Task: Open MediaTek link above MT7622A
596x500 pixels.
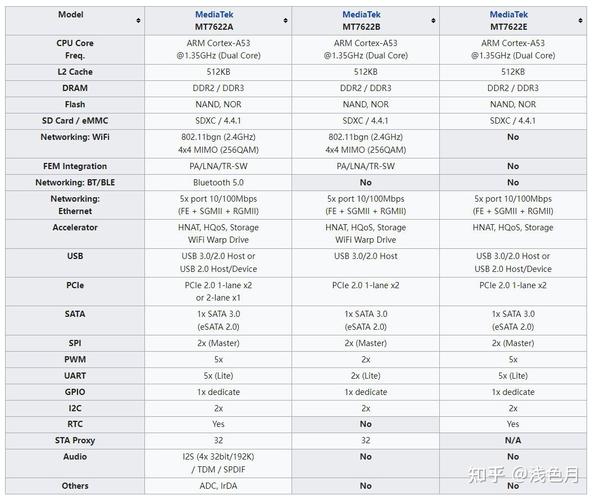Action: point(214,14)
